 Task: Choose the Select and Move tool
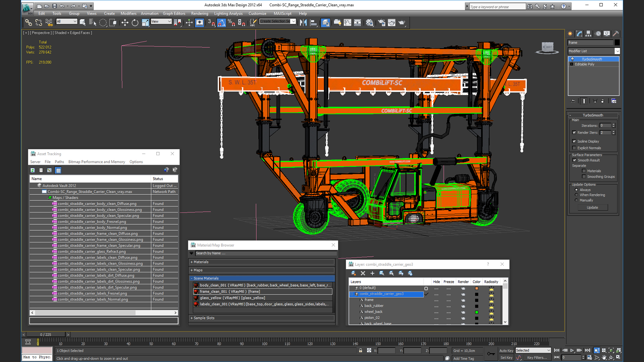pos(125,22)
